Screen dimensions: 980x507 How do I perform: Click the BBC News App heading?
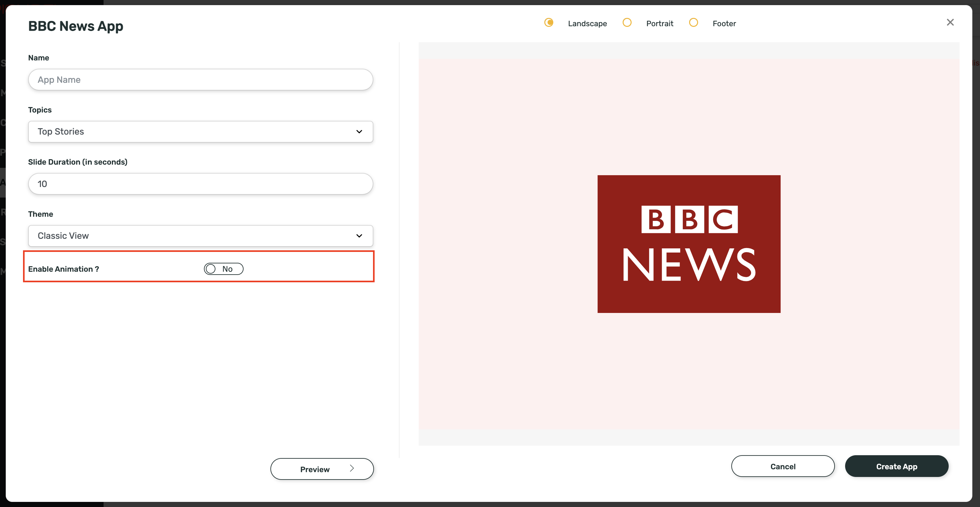(76, 26)
